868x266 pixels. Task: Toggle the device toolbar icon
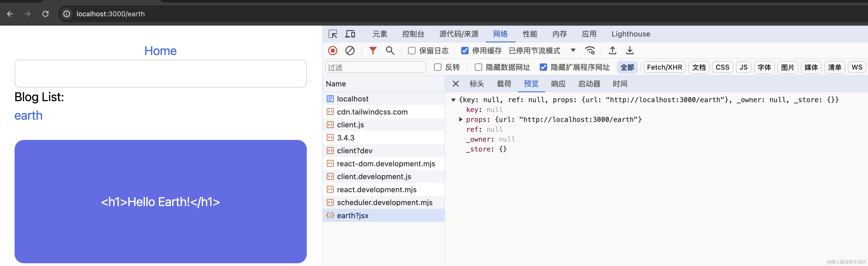[x=350, y=34]
